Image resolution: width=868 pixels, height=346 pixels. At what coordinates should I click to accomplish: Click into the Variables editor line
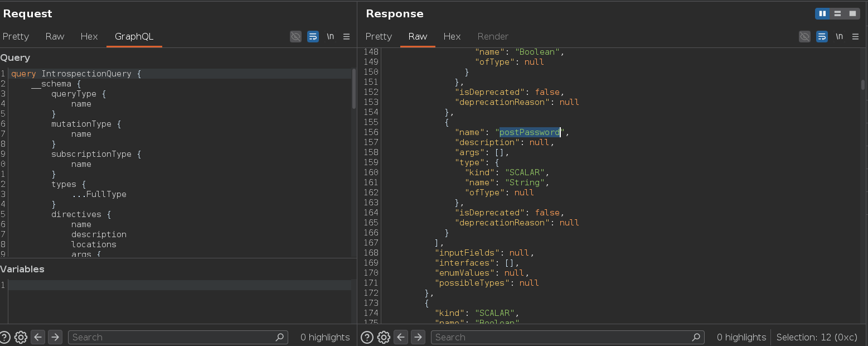(180, 285)
